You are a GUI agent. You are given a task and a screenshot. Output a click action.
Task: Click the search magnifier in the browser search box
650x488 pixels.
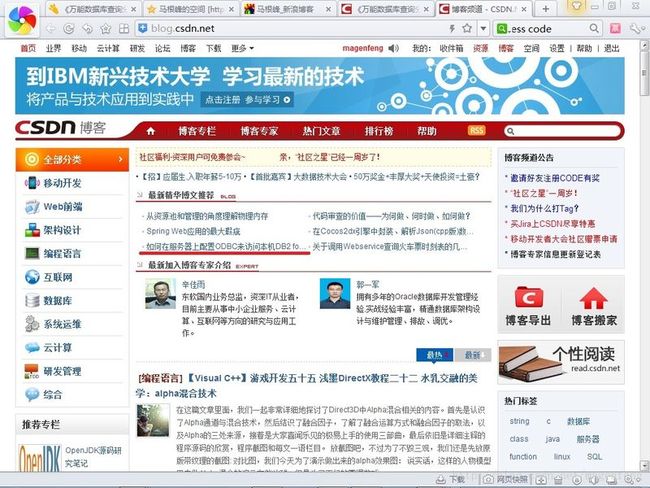(x=594, y=28)
